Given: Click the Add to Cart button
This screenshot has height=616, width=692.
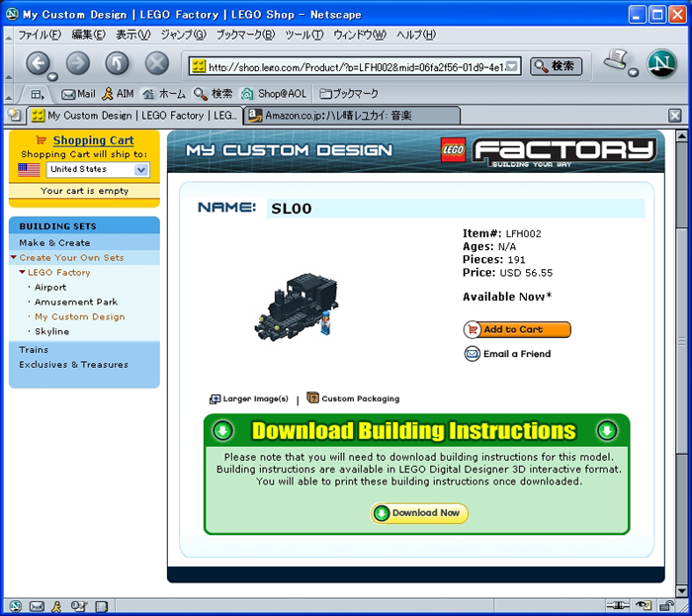Looking at the screenshot, I should (517, 329).
